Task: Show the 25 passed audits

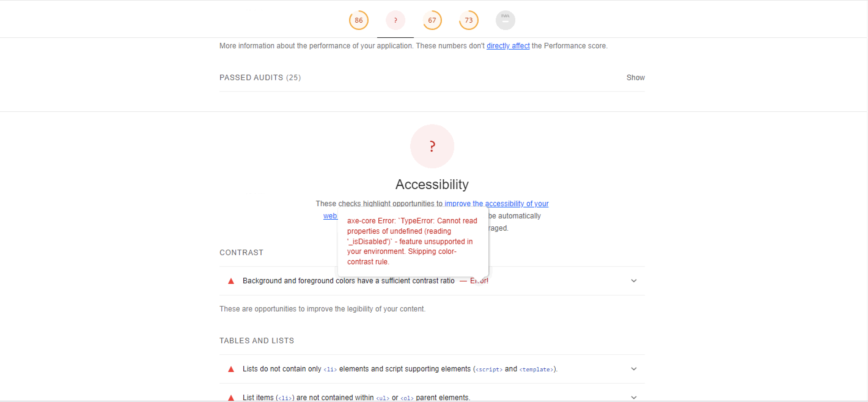Action: pyautogui.click(x=635, y=77)
